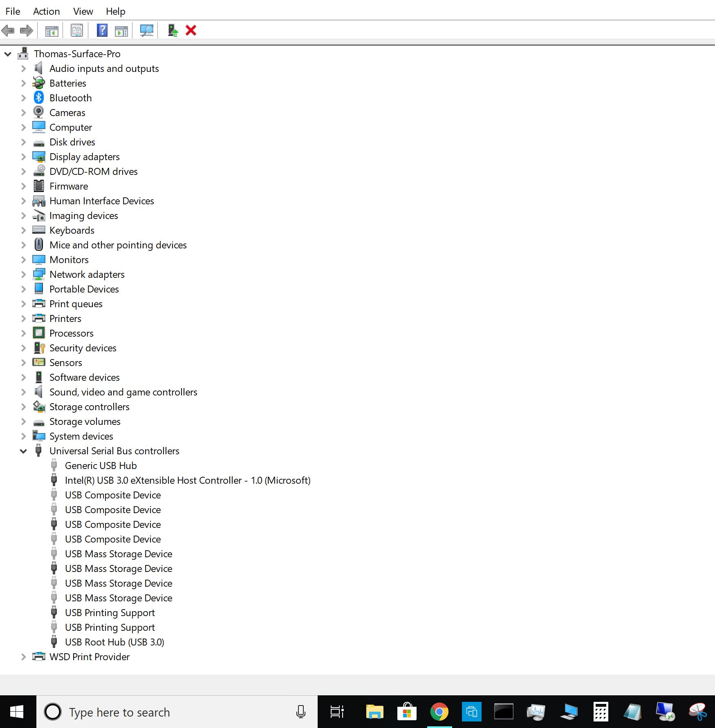
Task: Click the Keyboards category icon
Action: tap(39, 230)
